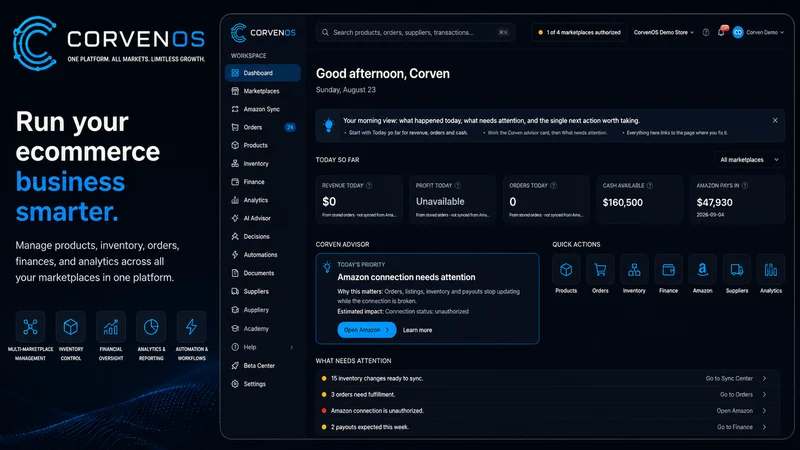Click the Revenue Today info icon
800x450 pixels.
(x=369, y=186)
